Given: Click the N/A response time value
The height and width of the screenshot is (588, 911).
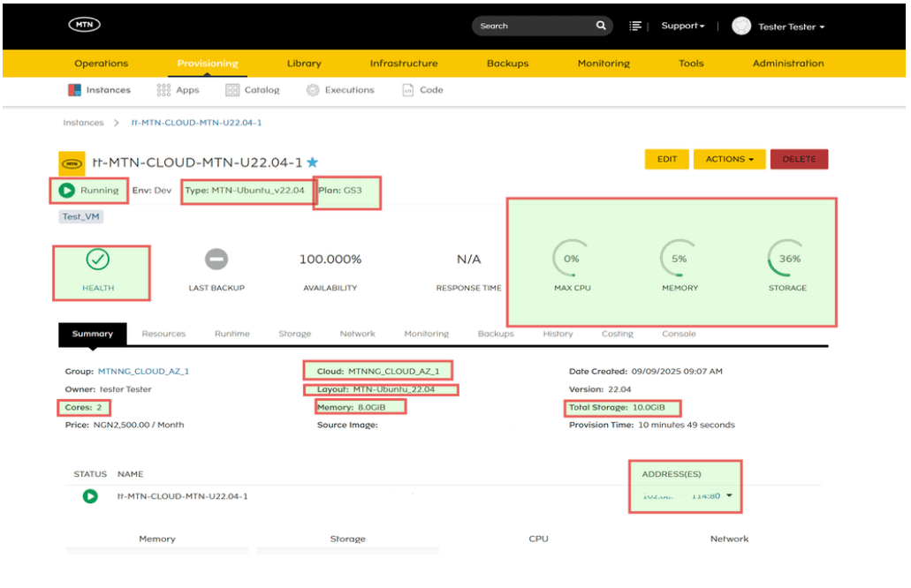Looking at the screenshot, I should [468, 259].
